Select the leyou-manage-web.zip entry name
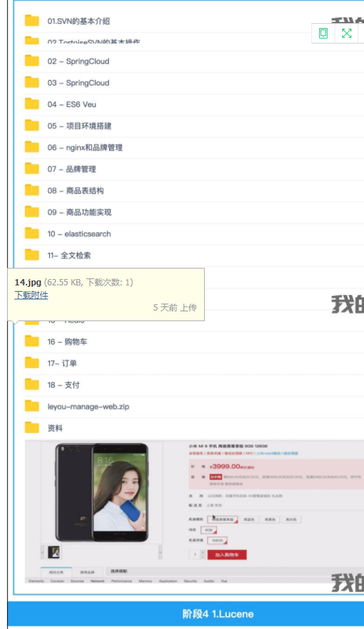 tap(88, 407)
